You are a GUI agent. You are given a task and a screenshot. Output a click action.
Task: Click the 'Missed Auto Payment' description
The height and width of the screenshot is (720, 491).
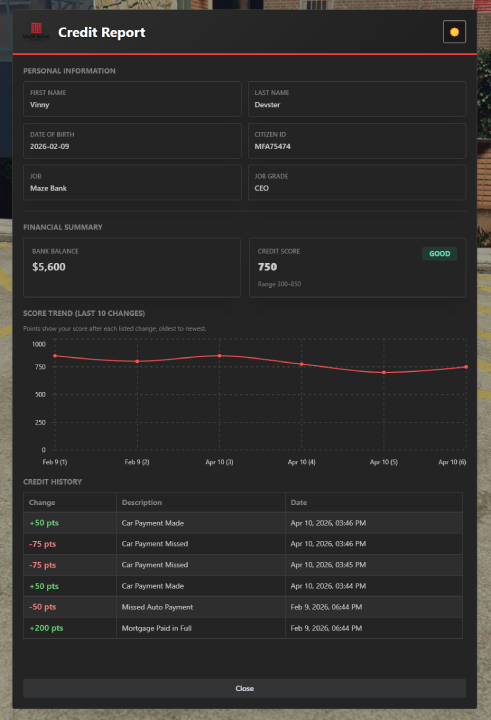pyautogui.click(x=158, y=607)
